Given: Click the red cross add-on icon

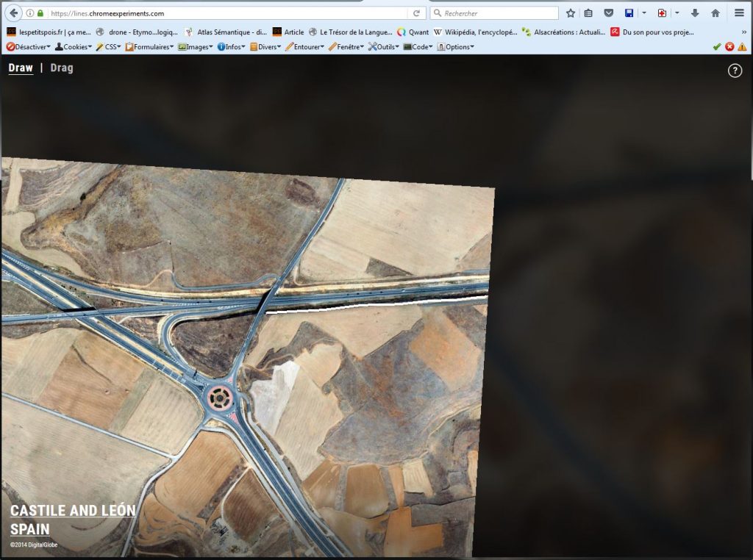Looking at the screenshot, I should coord(662,13).
